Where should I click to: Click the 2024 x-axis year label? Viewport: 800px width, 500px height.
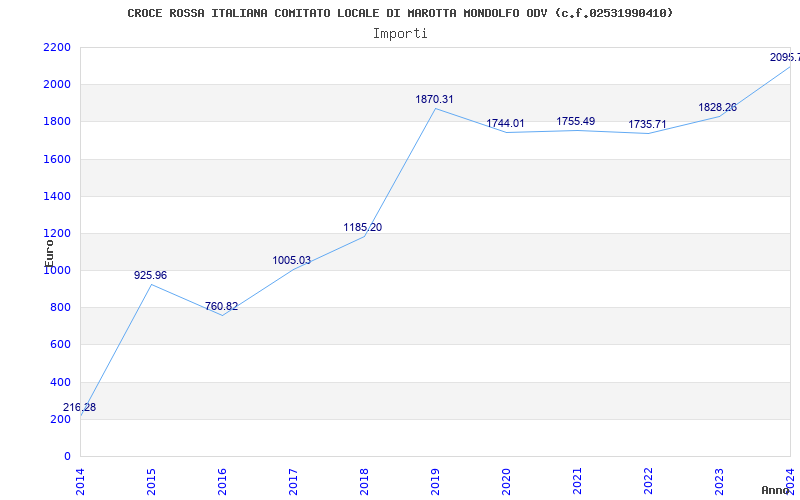point(789,482)
